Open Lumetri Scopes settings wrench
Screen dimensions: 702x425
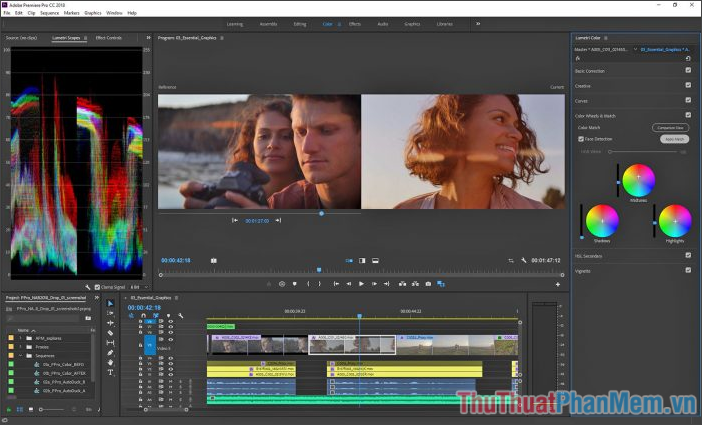coord(88,287)
